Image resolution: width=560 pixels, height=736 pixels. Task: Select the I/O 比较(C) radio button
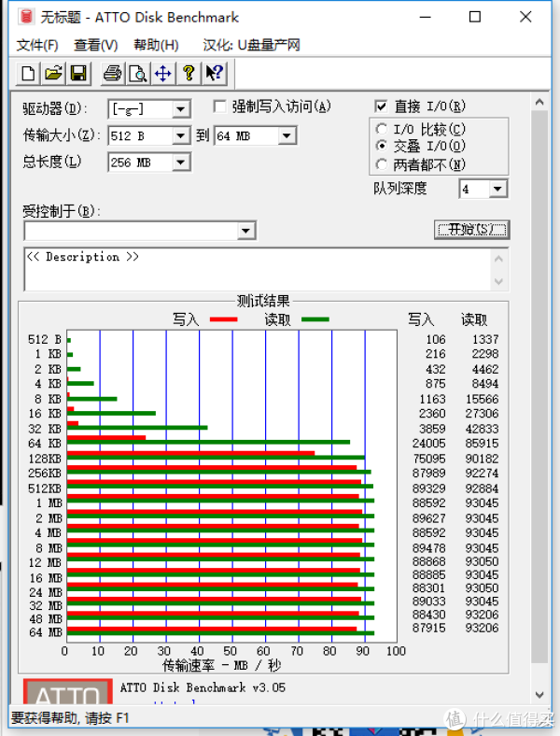tap(382, 129)
